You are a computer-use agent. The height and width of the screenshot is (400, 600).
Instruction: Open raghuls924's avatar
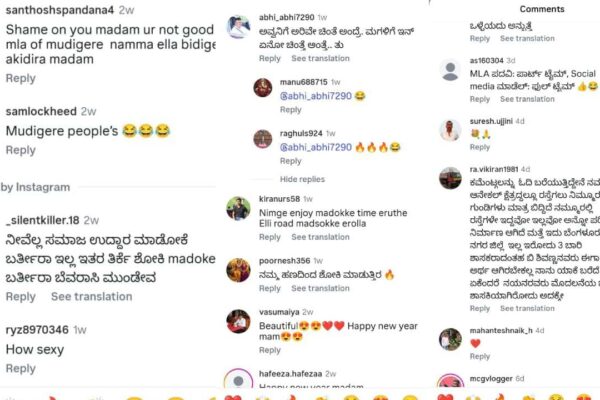click(263, 139)
